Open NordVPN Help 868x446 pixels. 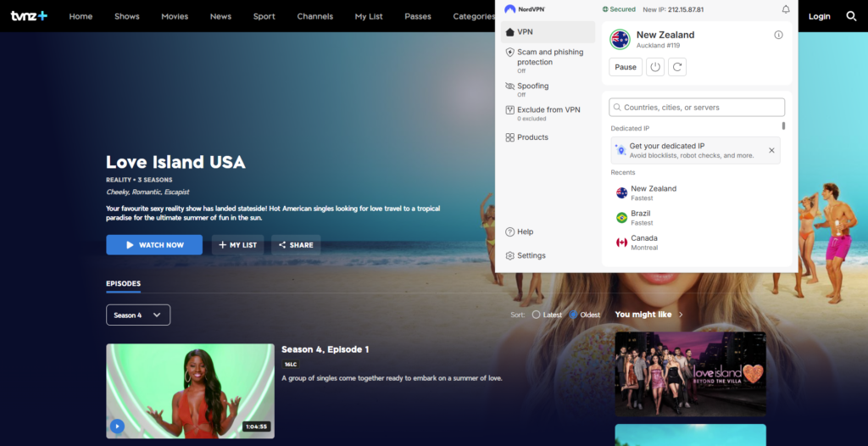coord(520,231)
